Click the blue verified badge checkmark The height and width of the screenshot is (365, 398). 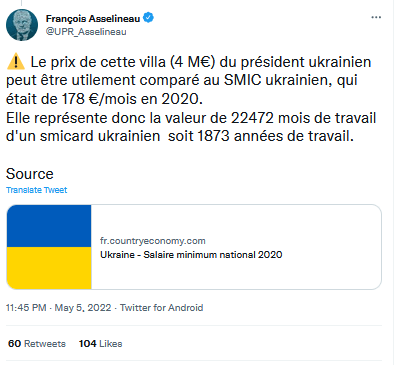click(148, 18)
